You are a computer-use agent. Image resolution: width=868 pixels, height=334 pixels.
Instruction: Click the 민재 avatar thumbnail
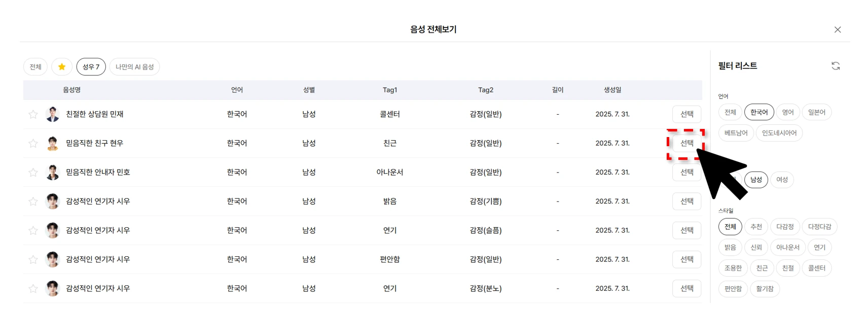click(52, 114)
